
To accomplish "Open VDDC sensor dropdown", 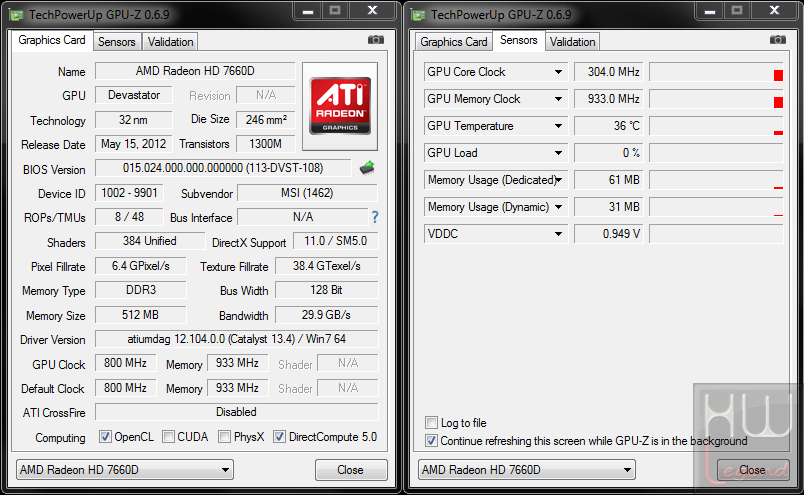I will point(558,234).
